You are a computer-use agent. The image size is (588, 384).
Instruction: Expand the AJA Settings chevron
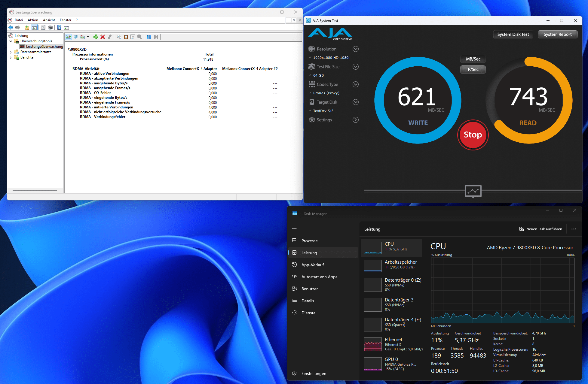(355, 120)
